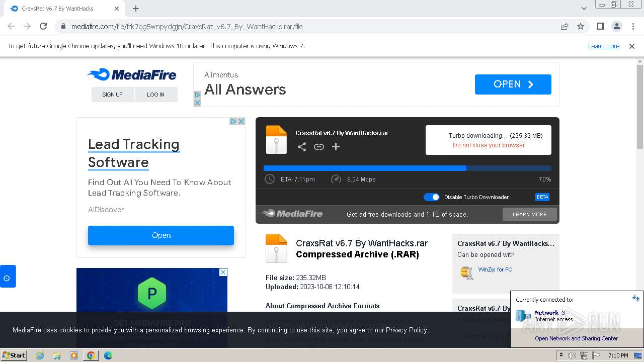The image size is (644, 362).
Task: Show hidden tray icons arrow
Action: [561, 355]
